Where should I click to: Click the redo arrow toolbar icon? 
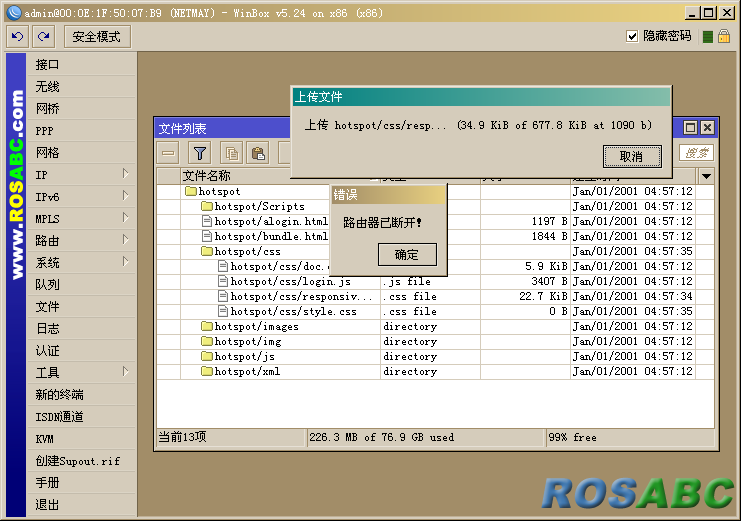44,36
